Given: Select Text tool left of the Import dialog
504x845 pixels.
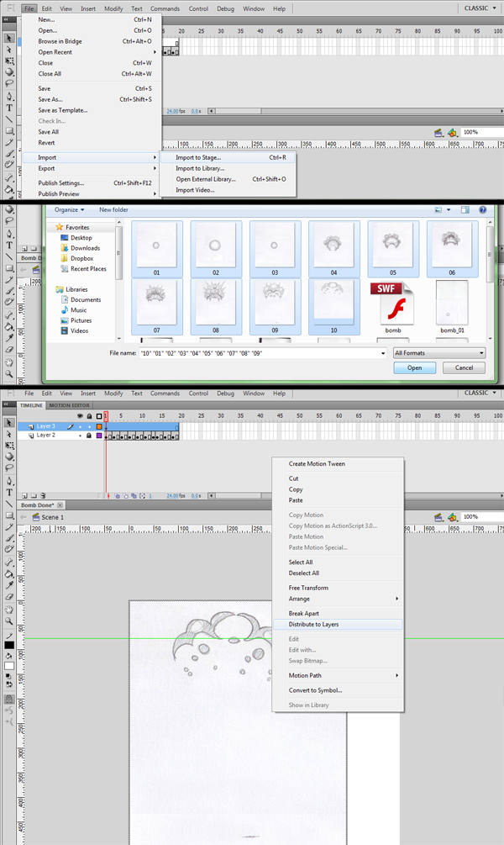Looking at the screenshot, I should click(x=9, y=246).
